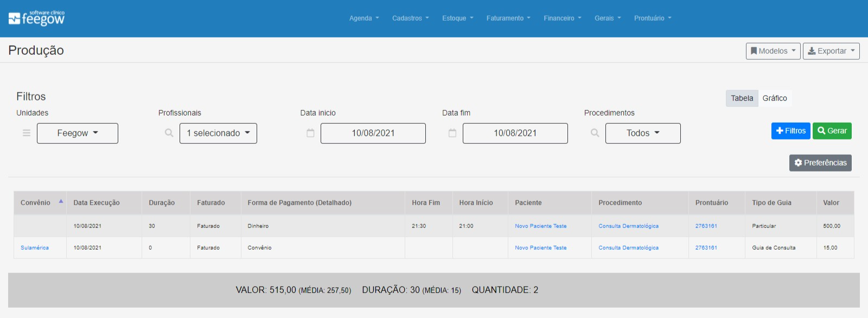
Task: Click the calendar icon for Data fim
Action: 452,133
